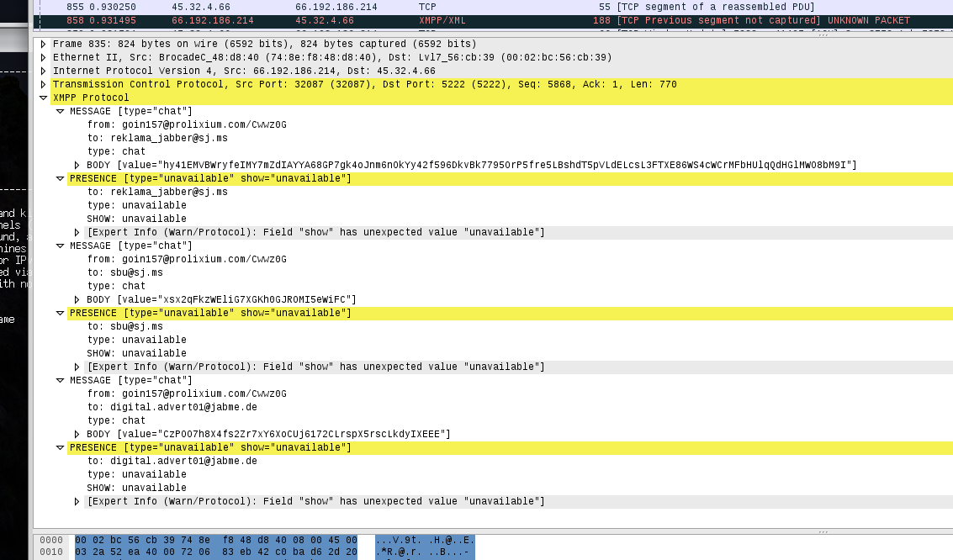The height and width of the screenshot is (560, 953).
Task: Select 'SHOW: unavailable' under sbu@sj.ms presence
Action: pos(136,353)
